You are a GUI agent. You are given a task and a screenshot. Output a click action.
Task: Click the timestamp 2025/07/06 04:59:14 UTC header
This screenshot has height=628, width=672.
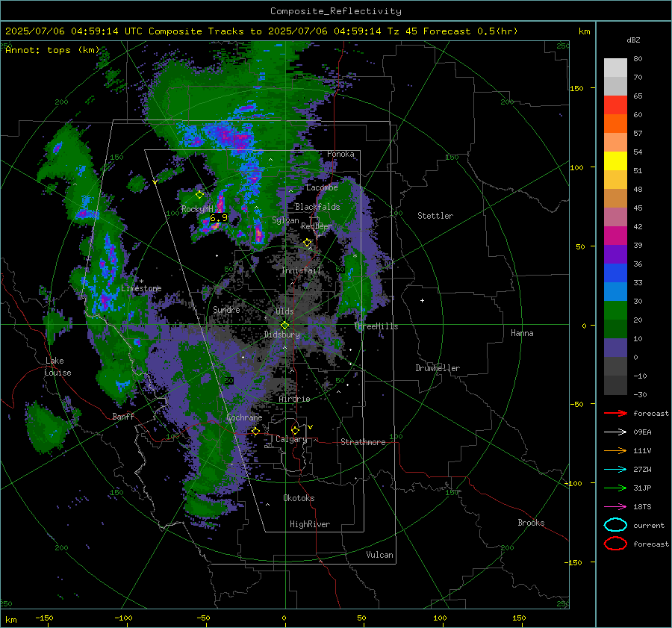74,31
